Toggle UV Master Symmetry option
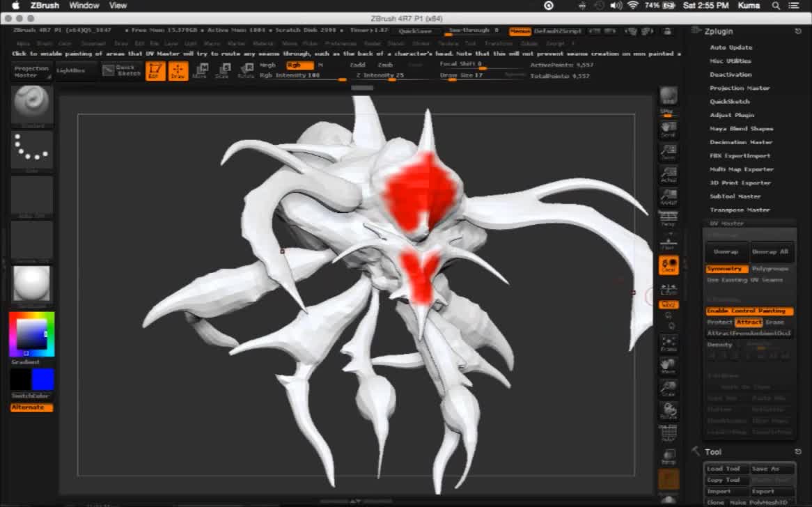This screenshot has height=507, width=812. point(727,269)
